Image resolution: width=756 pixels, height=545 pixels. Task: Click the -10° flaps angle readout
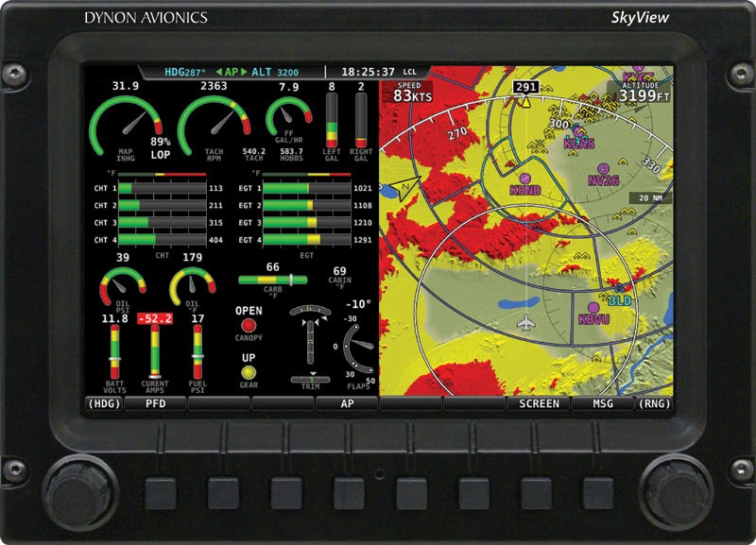tap(359, 304)
